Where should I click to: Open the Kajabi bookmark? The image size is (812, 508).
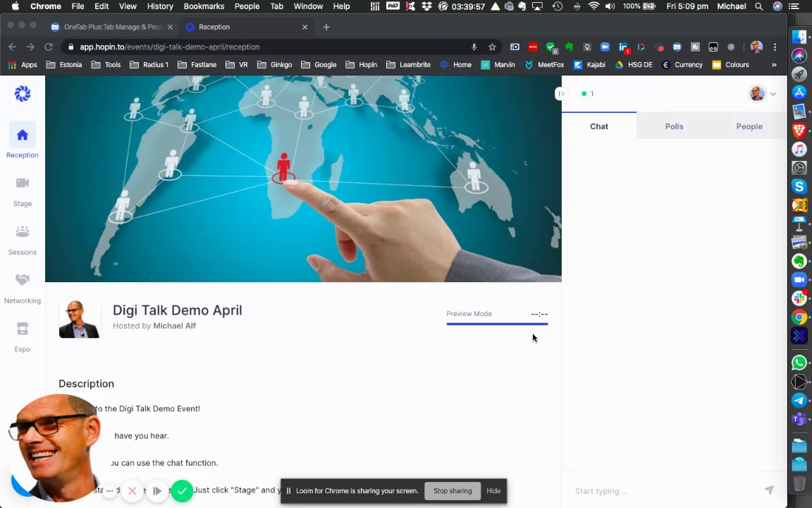pos(589,65)
